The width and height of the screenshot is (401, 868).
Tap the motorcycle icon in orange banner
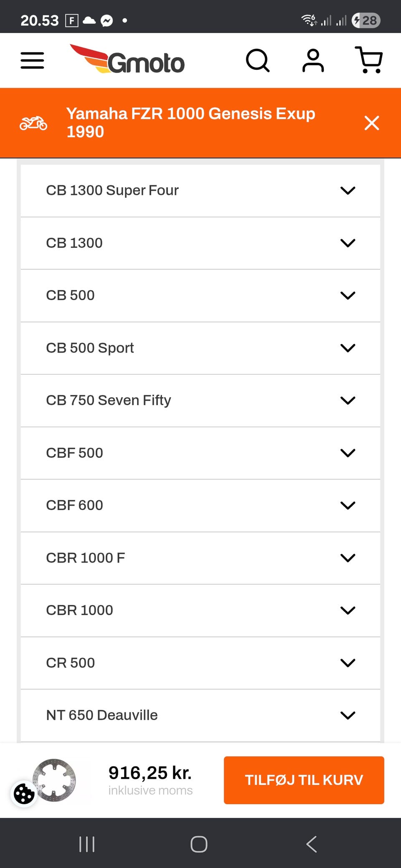(x=33, y=123)
